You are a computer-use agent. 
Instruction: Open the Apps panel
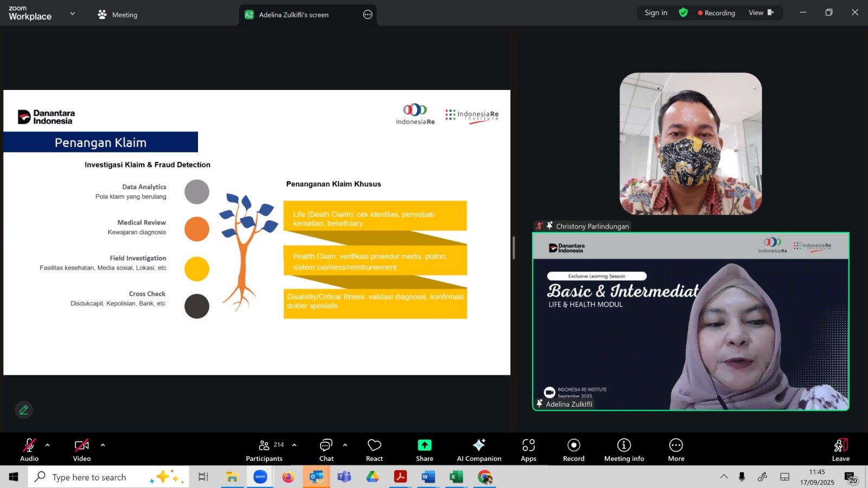point(528,450)
